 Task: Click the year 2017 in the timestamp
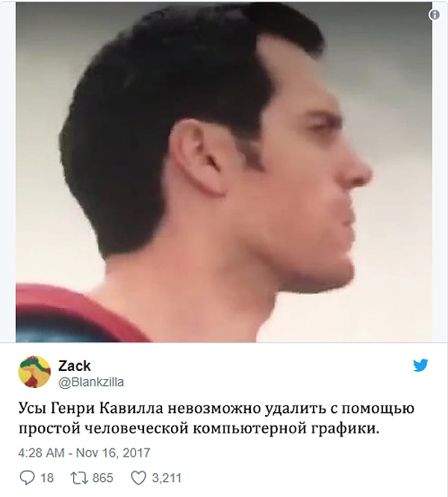[137, 452]
